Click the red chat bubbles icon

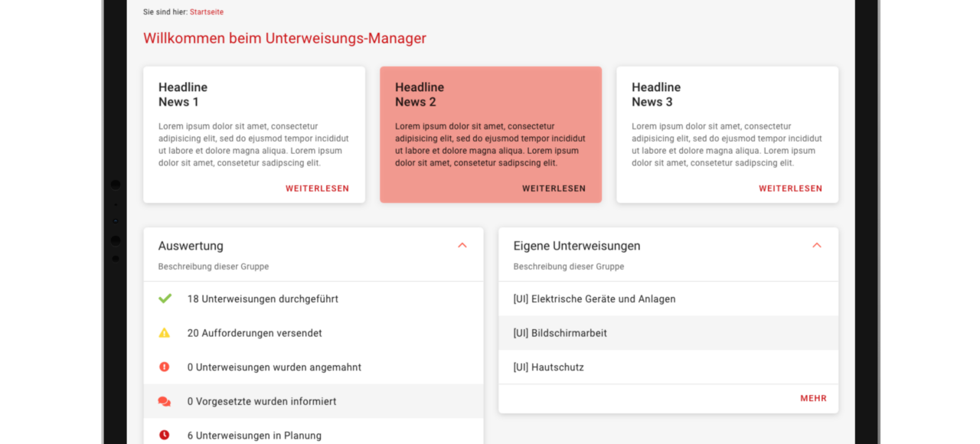164,401
